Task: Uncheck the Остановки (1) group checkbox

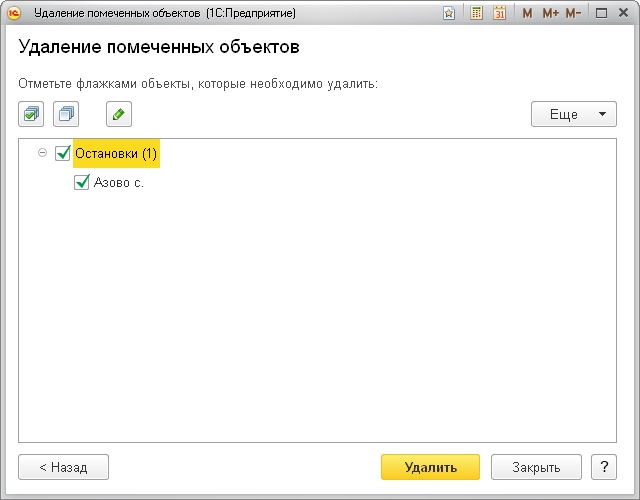Action: tap(63, 154)
